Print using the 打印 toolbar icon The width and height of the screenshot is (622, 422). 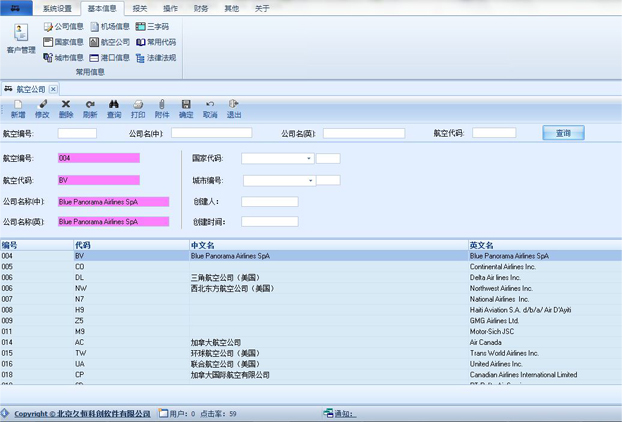tap(138, 108)
